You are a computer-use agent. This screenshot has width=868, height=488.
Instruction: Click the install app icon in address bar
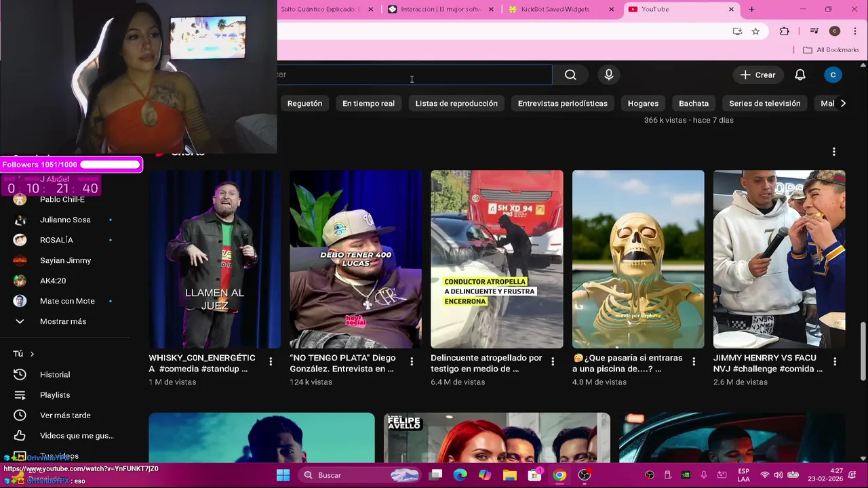(x=737, y=31)
